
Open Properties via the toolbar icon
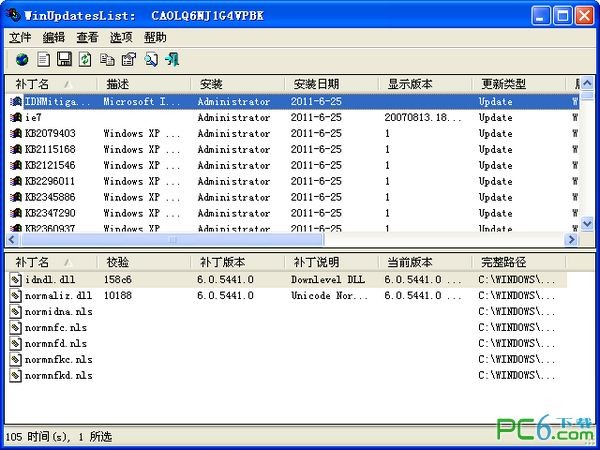pyautogui.click(x=129, y=60)
